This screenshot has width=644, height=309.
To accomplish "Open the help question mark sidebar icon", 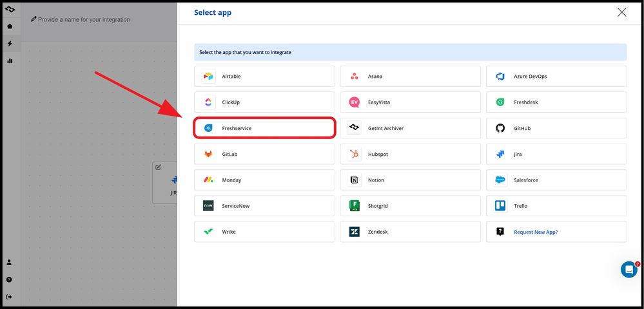I will [x=10, y=280].
